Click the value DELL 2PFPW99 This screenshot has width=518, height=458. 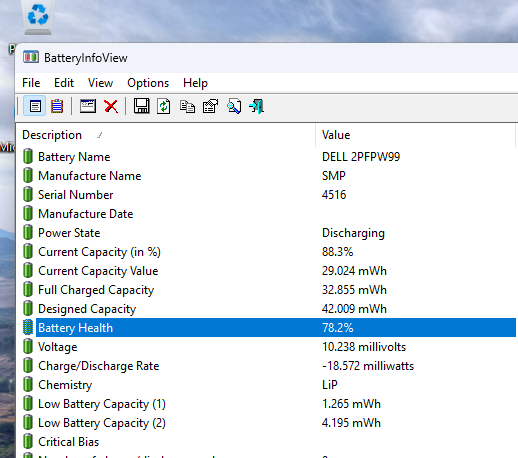(361, 156)
